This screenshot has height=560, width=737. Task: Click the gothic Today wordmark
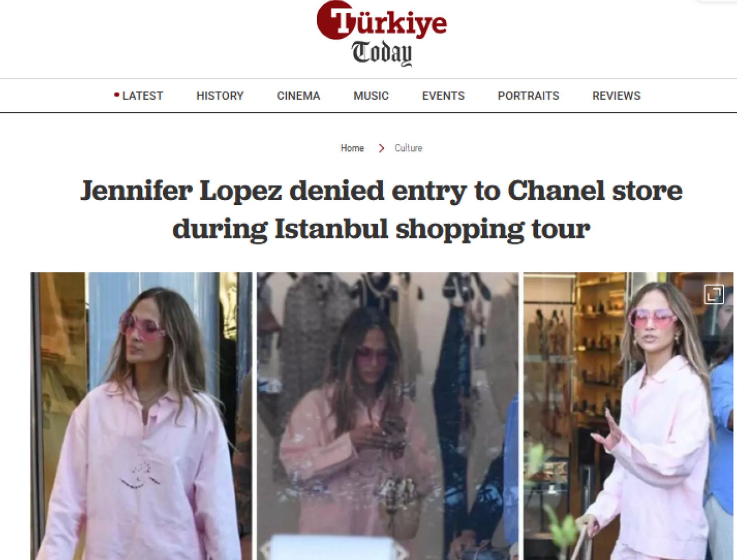click(382, 54)
